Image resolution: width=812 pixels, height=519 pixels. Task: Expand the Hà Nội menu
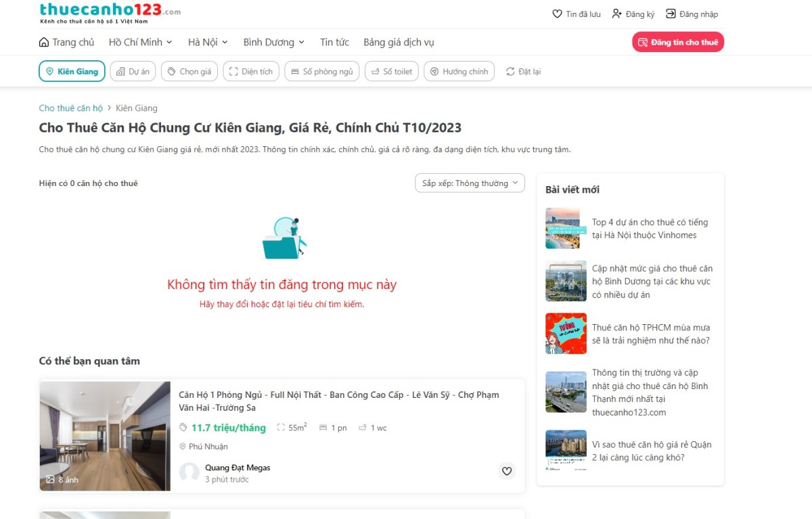click(x=208, y=42)
